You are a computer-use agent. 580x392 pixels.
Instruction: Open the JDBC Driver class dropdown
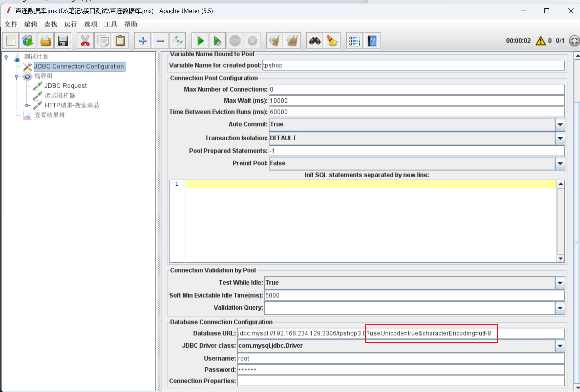pyautogui.click(x=560, y=346)
